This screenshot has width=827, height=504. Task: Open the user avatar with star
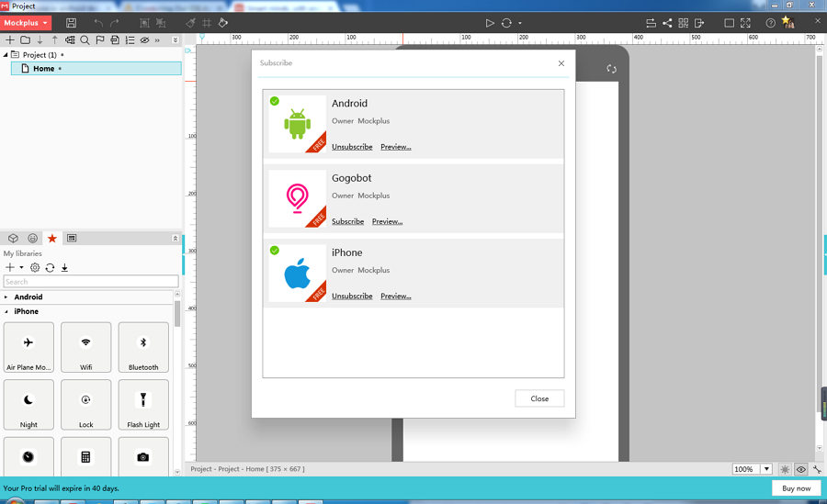tap(788, 22)
